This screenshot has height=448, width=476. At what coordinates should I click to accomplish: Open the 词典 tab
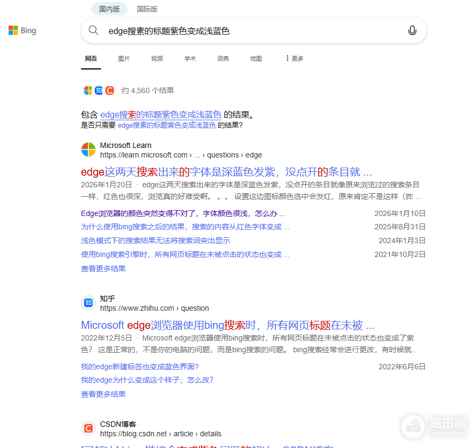point(223,59)
